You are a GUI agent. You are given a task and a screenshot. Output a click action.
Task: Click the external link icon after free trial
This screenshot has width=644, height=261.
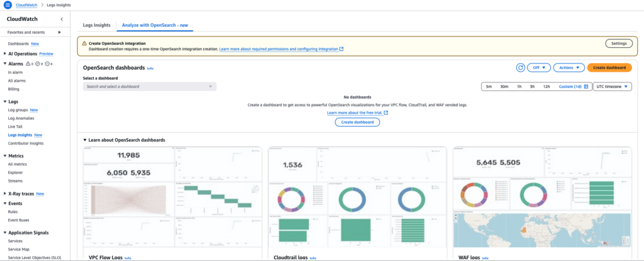point(386,113)
